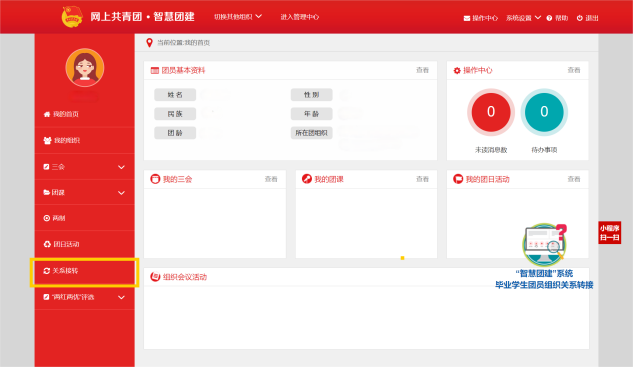Open 操作中心 envelope icon in header
This screenshot has width=633, height=367.
pyautogui.click(x=467, y=18)
